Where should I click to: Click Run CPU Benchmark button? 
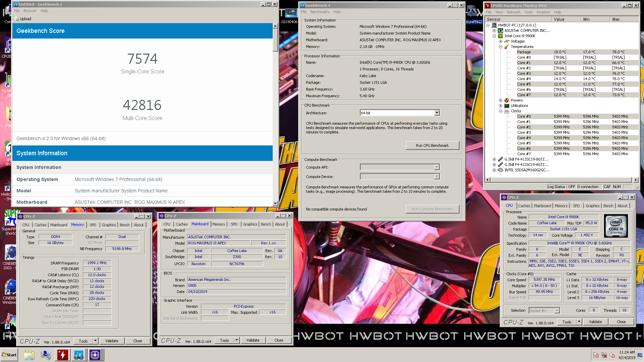tap(432, 145)
